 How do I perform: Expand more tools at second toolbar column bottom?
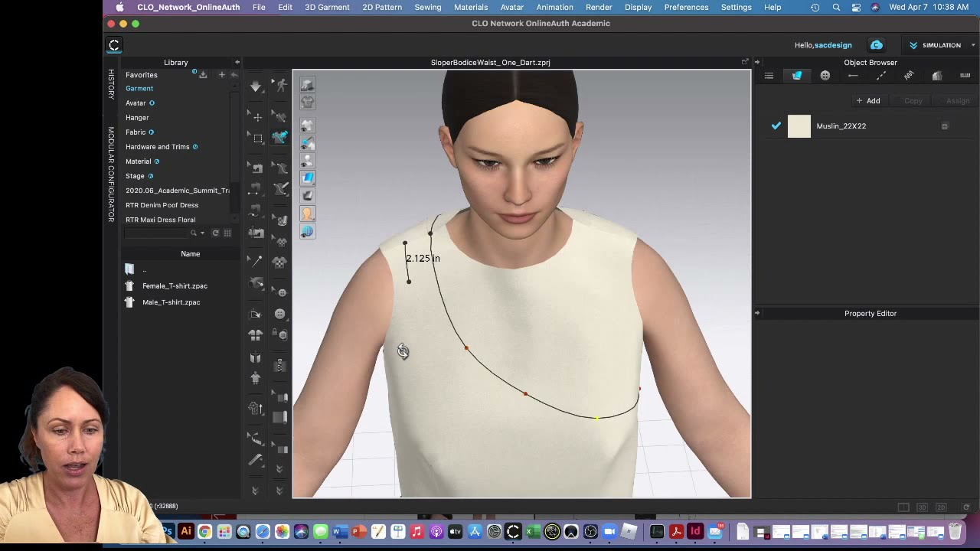point(279,491)
